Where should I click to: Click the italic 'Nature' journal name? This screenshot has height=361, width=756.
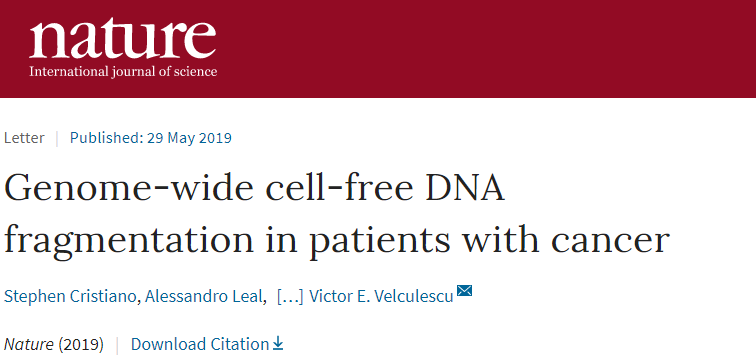coord(28,344)
